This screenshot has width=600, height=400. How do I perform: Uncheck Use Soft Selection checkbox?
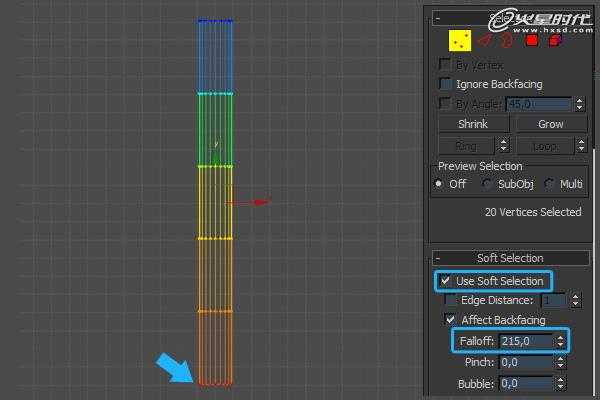pyautogui.click(x=445, y=281)
